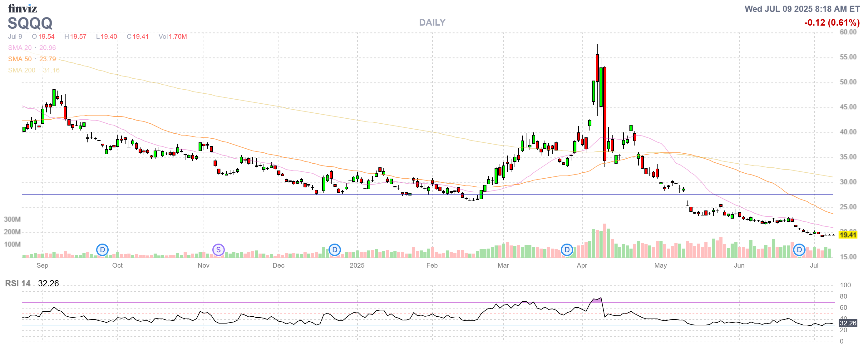Screen dimensions: 868x351
Task: Click the late June dividend D marker
Action: tap(799, 250)
